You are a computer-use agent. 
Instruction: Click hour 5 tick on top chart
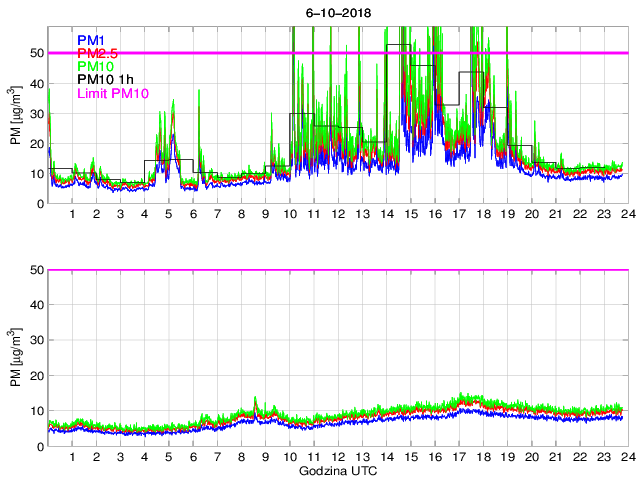tap(168, 214)
